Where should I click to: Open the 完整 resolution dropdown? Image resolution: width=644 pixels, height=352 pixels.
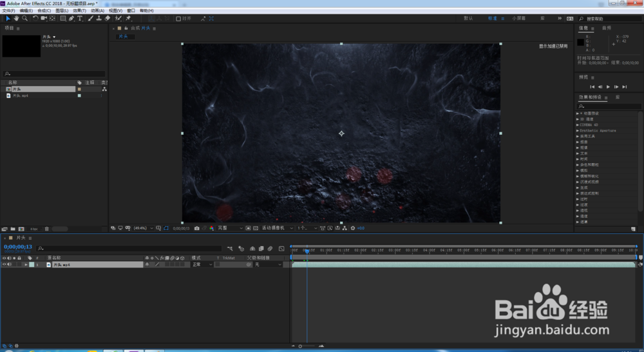click(230, 228)
